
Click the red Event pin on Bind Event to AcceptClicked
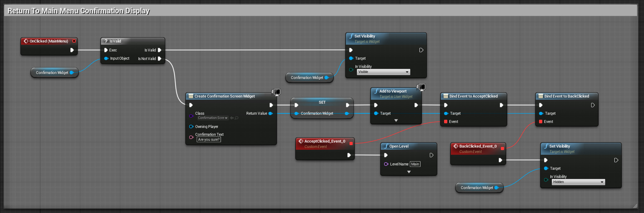(x=446, y=122)
